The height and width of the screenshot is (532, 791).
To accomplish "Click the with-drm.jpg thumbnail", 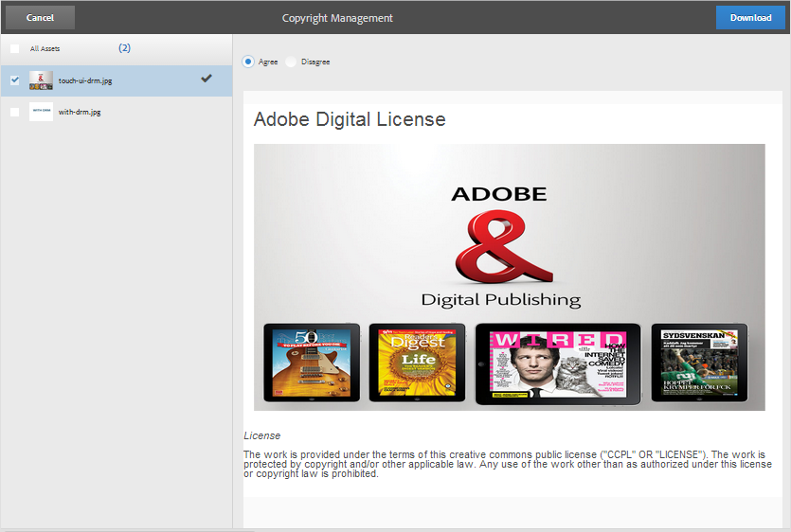I will 41,112.
